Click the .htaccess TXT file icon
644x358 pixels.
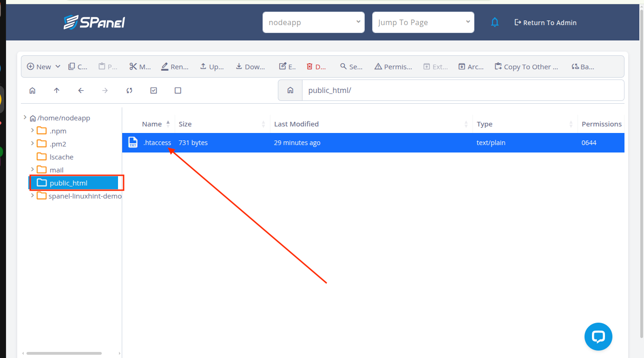coord(133,142)
